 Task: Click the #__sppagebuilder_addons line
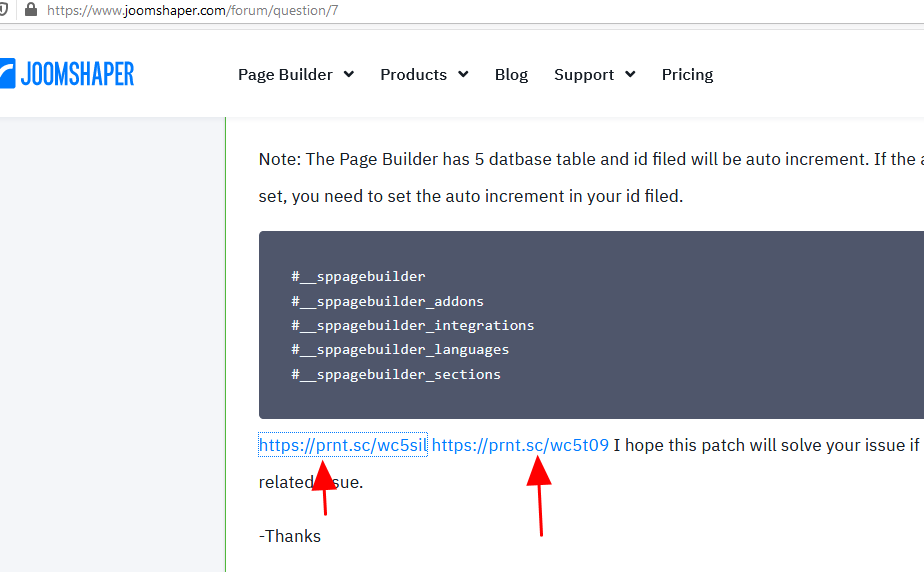(387, 301)
